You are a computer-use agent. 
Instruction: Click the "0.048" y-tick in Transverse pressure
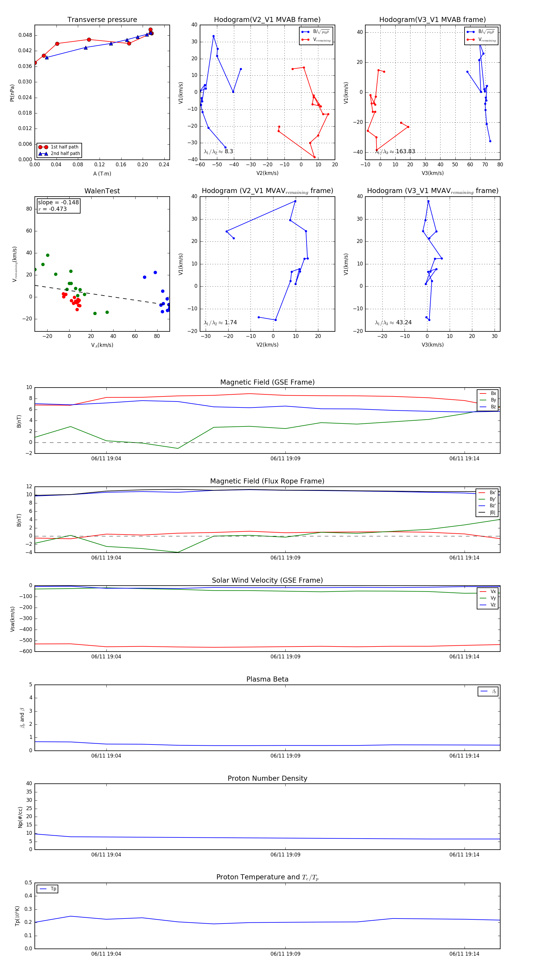pos(25,35)
